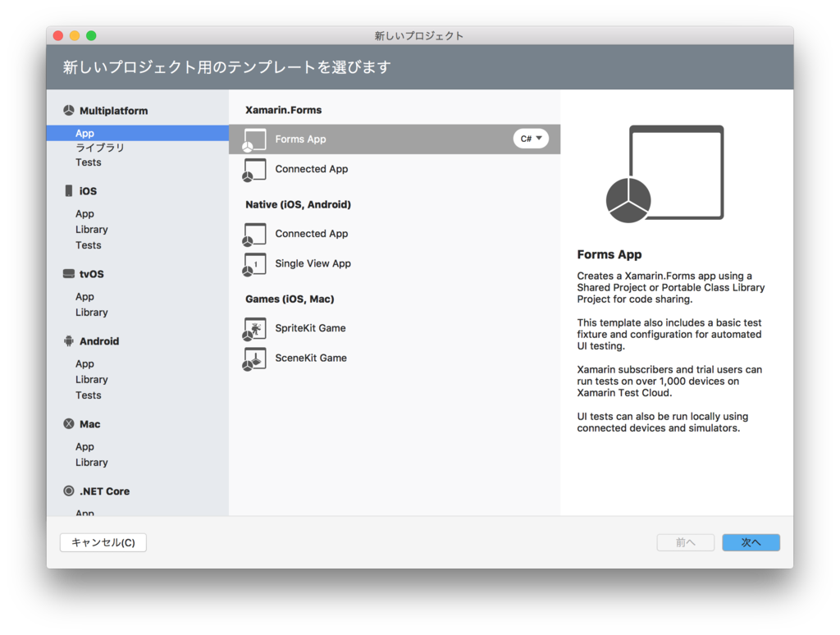Select Tests under Multiplatform
The height and width of the screenshot is (635, 840).
coord(89,162)
